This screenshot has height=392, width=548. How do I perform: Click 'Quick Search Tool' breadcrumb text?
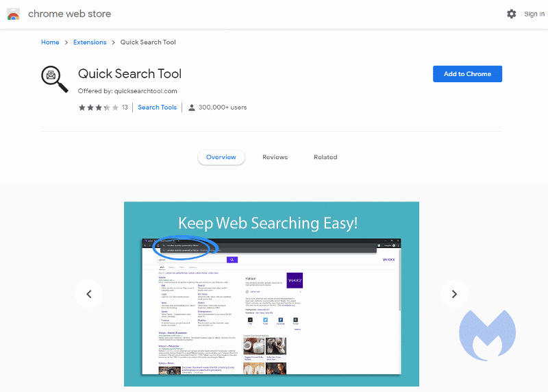[148, 42]
